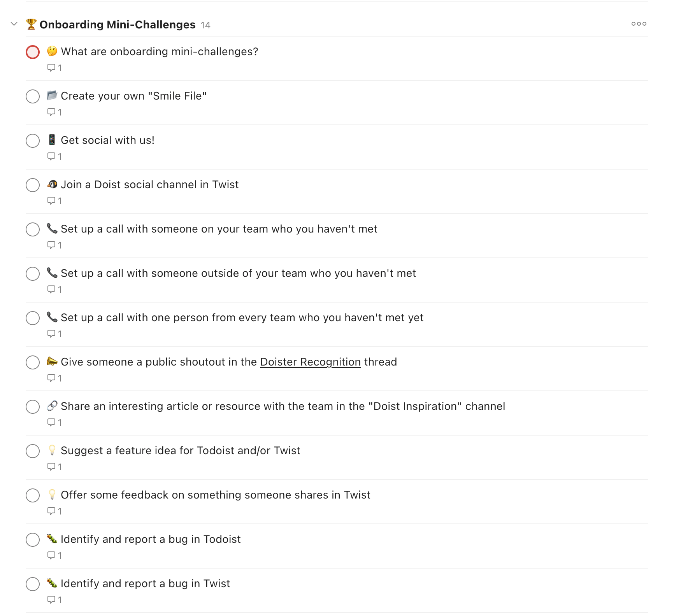Click the Onboarding Mini-Challenges section title
This screenshot has height=616, width=681.
pos(117,24)
